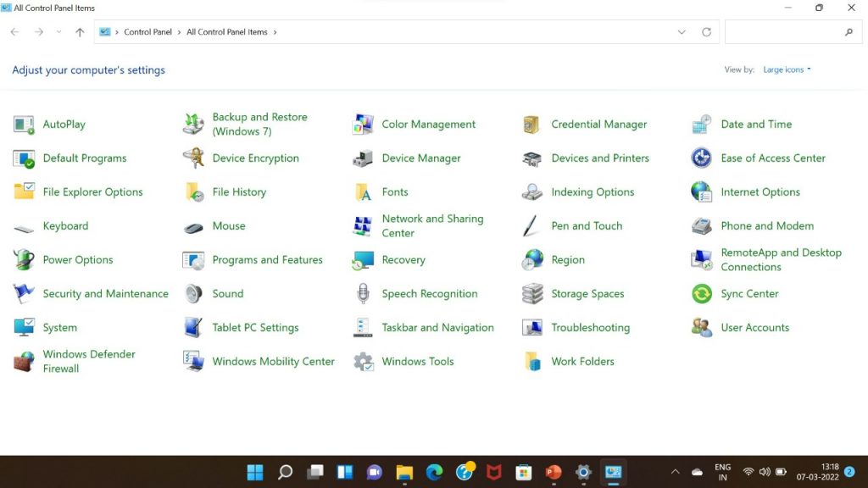Expand the address bar history dropdown

click(682, 32)
